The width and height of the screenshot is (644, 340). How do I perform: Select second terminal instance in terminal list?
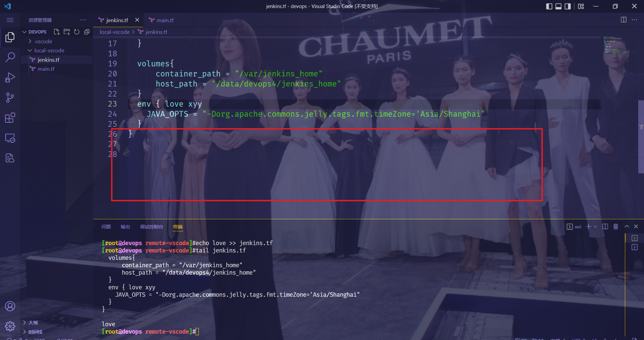tap(635, 247)
